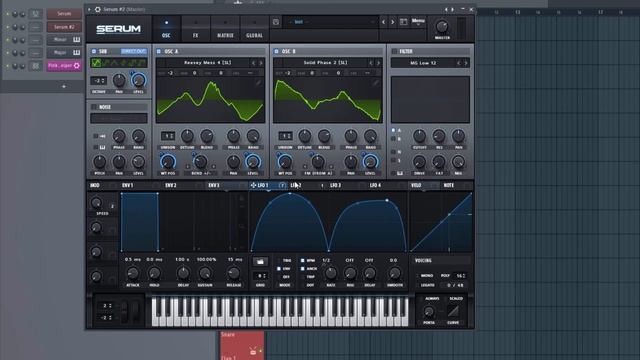Select previous OSC A wavetable arrow

tap(253, 63)
